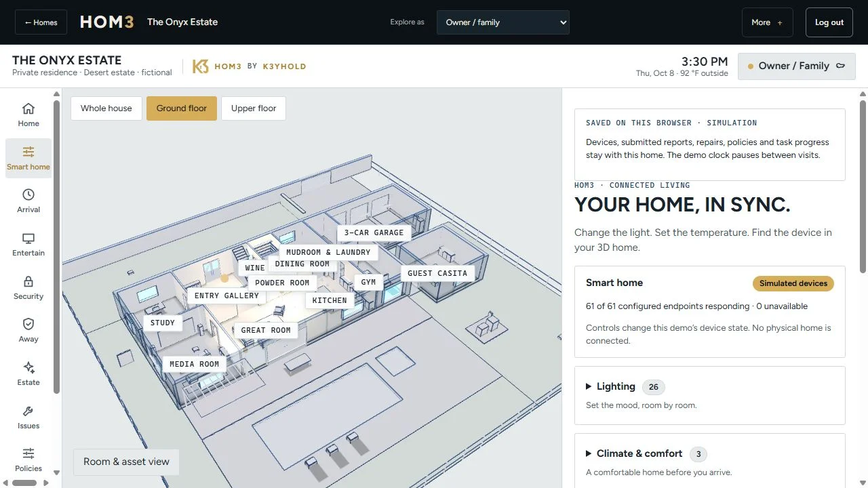Click the sidebar scroll down arrow

click(x=57, y=473)
